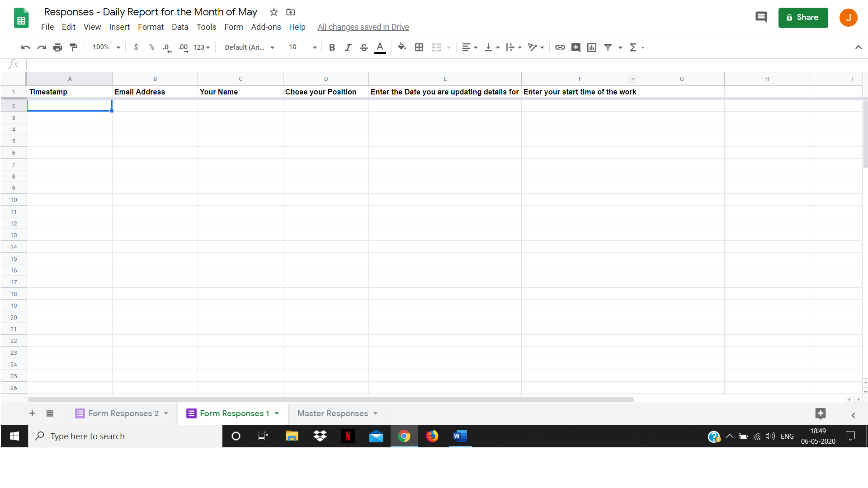This screenshot has height=488, width=868.
Task: Click the paint format tool
Action: [x=74, y=47]
